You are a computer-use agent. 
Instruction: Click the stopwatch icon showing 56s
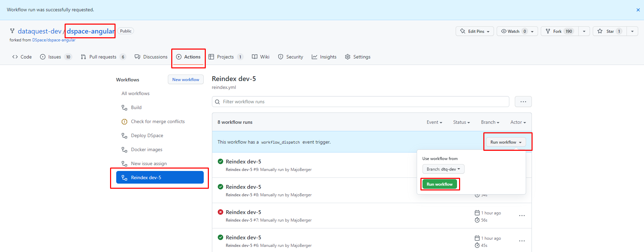tap(477, 220)
